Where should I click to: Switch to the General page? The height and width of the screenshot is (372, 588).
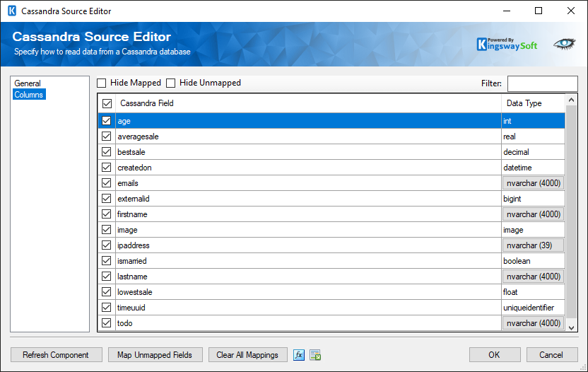click(x=28, y=83)
